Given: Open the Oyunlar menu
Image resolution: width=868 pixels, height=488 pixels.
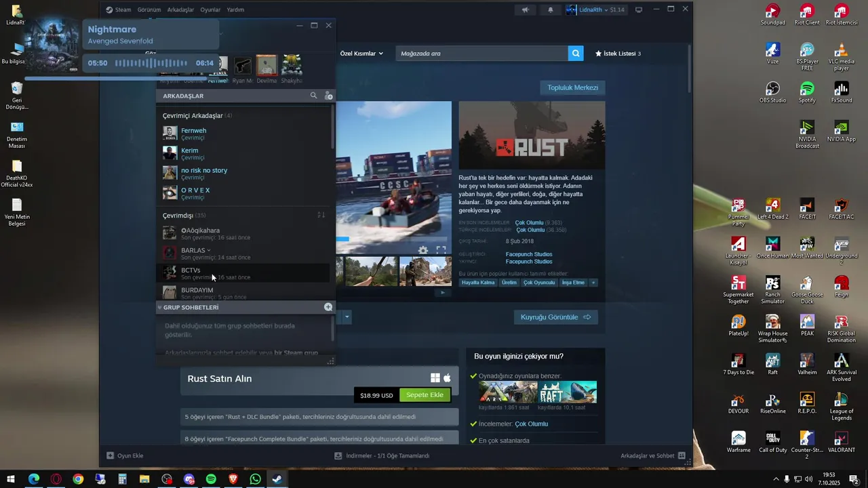Looking at the screenshot, I should click(210, 9).
